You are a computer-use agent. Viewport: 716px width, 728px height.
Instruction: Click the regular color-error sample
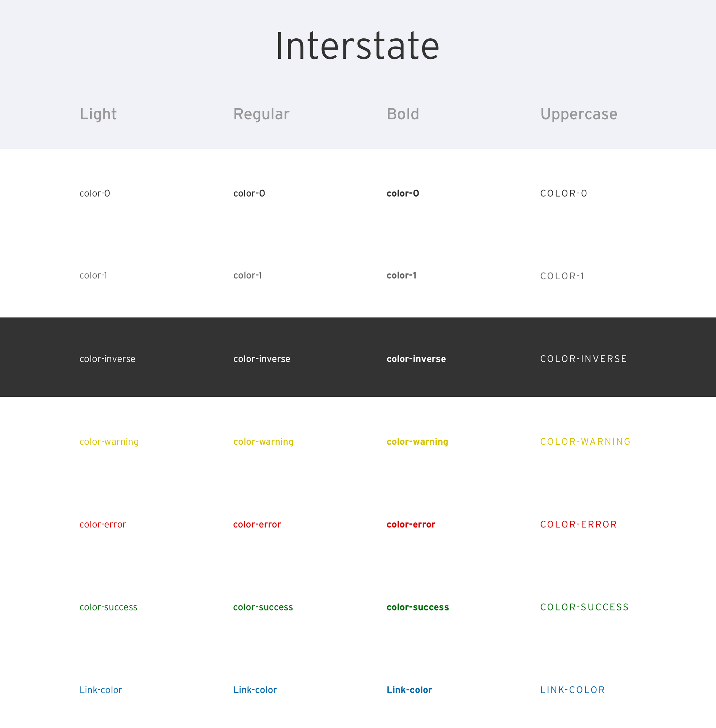[x=257, y=525]
